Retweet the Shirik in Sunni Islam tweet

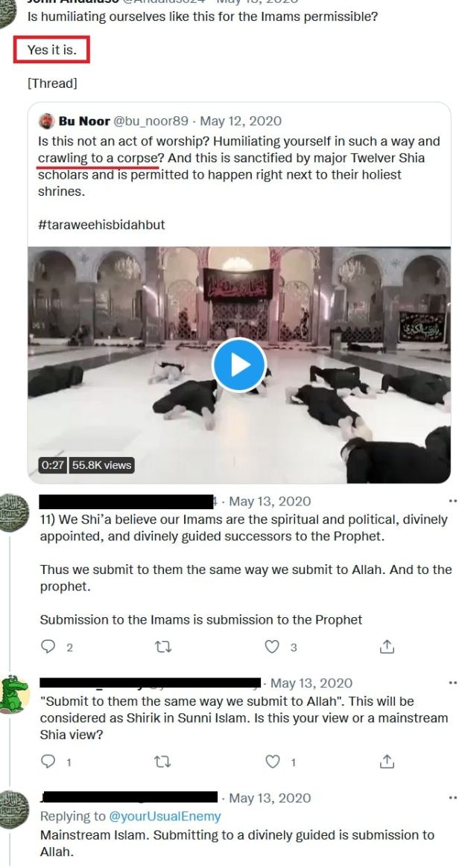point(162,762)
